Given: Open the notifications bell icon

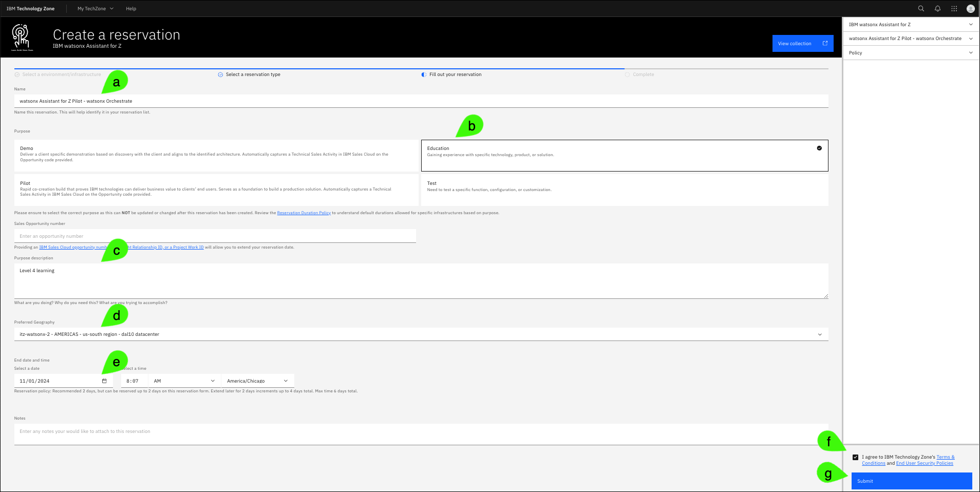Looking at the screenshot, I should click(937, 9).
